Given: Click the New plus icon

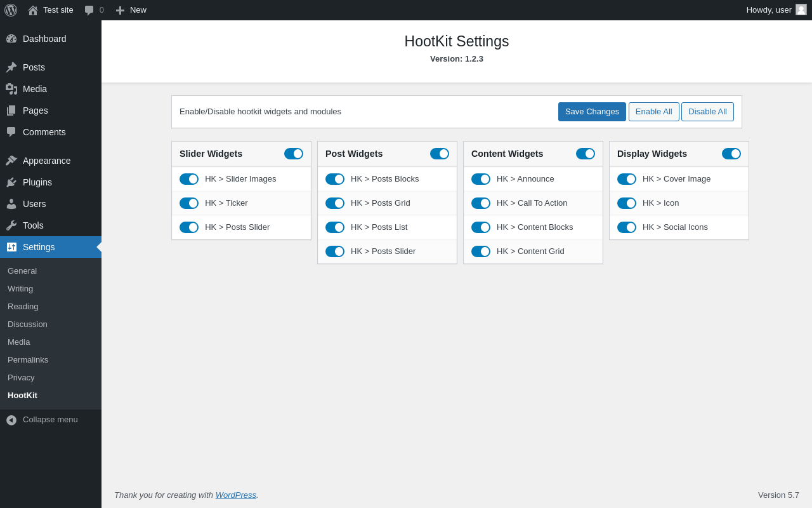Looking at the screenshot, I should click(x=120, y=10).
